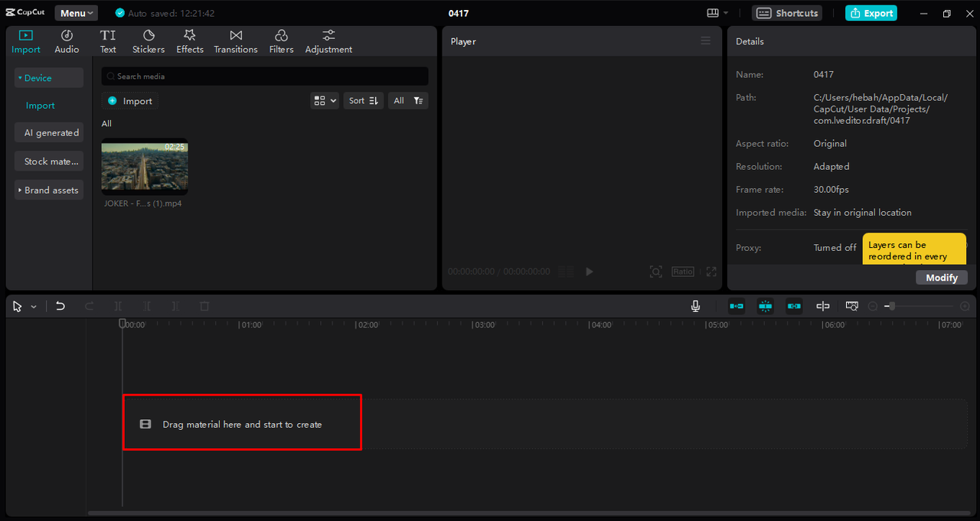Click the Delete trash icon in timeline
980x521 pixels.
pyautogui.click(x=204, y=306)
